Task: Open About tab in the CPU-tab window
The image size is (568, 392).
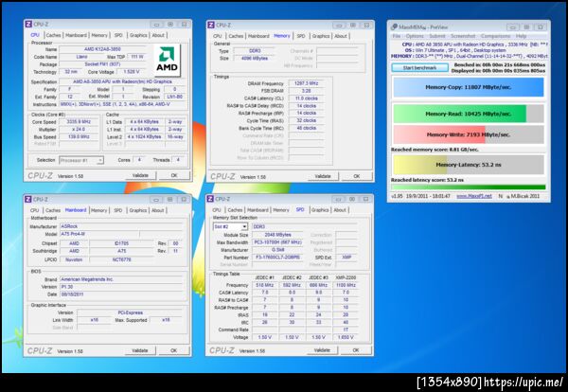Action: pyautogui.click(x=158, y=35)
